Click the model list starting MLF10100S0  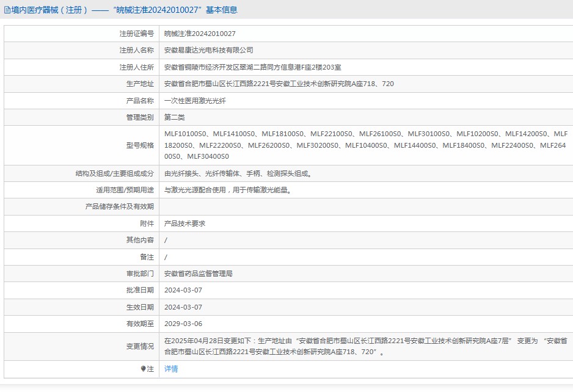[366, 145]
